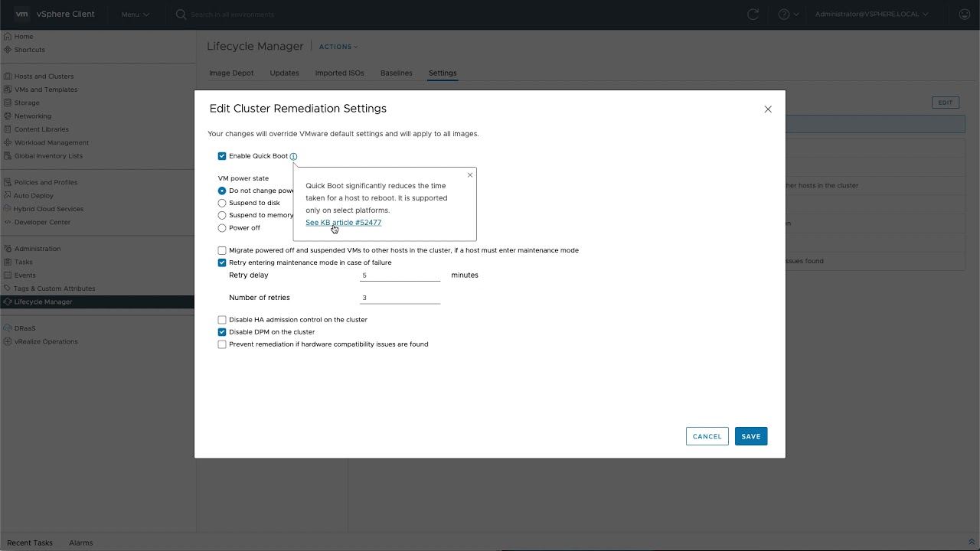This screenshot has width=980, height=551.
Task: Uncheck Retry entering maintenance mode checkbox
Action: click(222, 262)
